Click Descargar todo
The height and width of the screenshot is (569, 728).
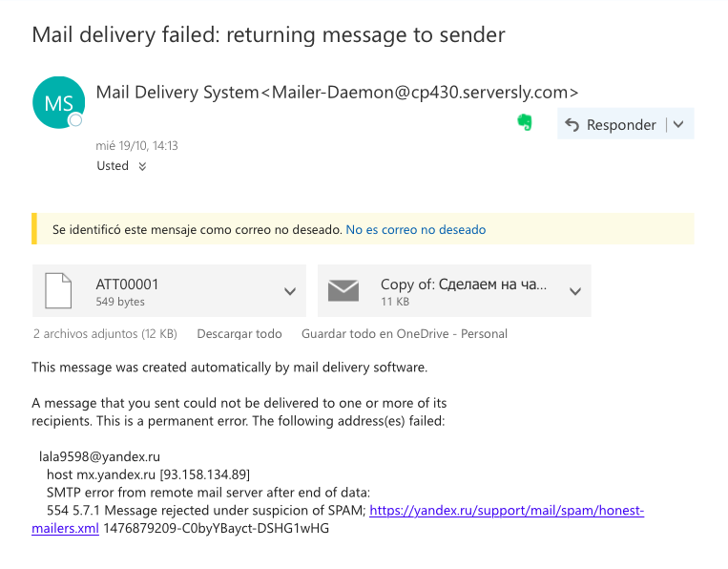[x=239, y=333]
